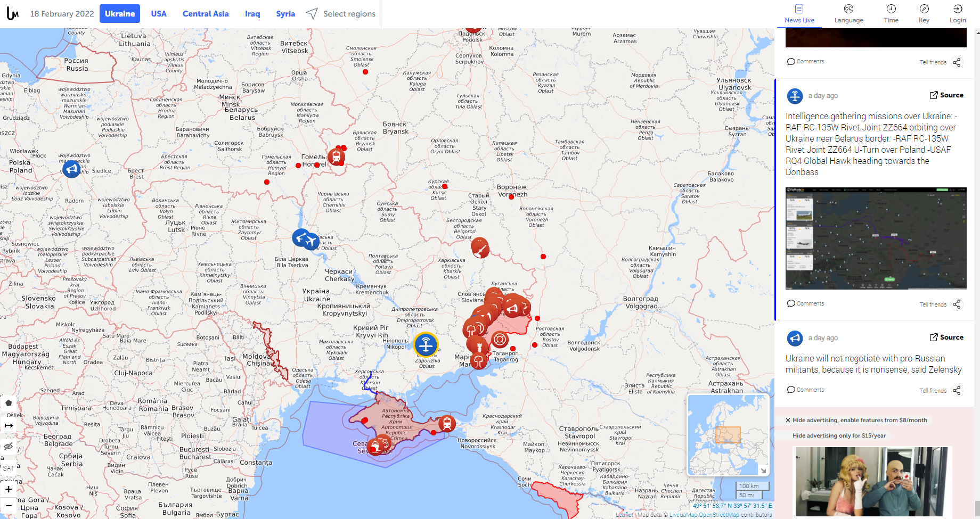
Task: Open the Select regions chooser
Action: pos(341,14)
